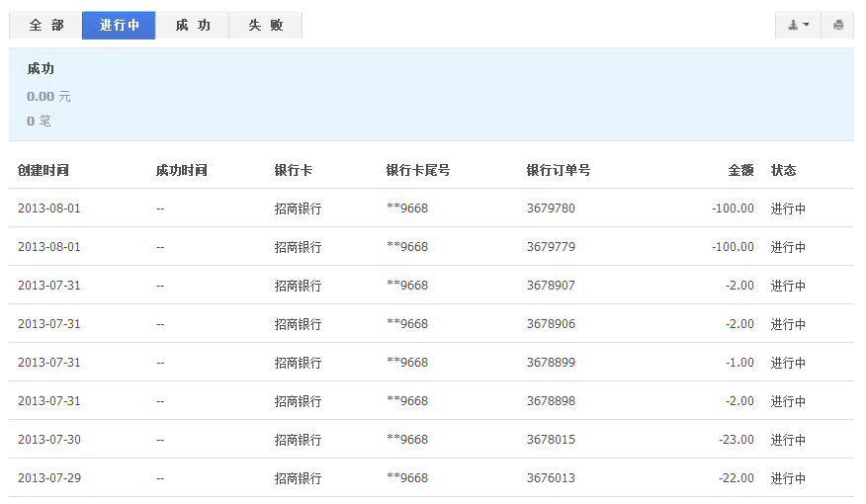Open the 成功 tab
This screenshot has width=866, height=504.
pyautogui.click(x=192, y=26)
